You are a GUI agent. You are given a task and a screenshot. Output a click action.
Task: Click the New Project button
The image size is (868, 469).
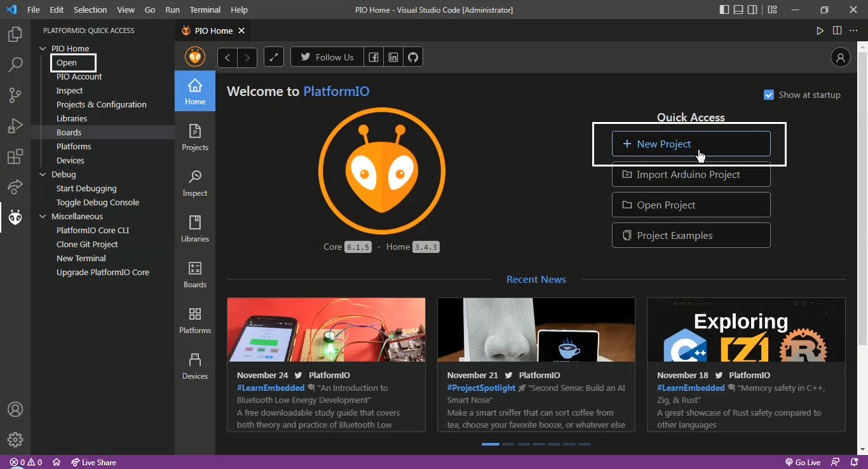[x=691, y=144]
